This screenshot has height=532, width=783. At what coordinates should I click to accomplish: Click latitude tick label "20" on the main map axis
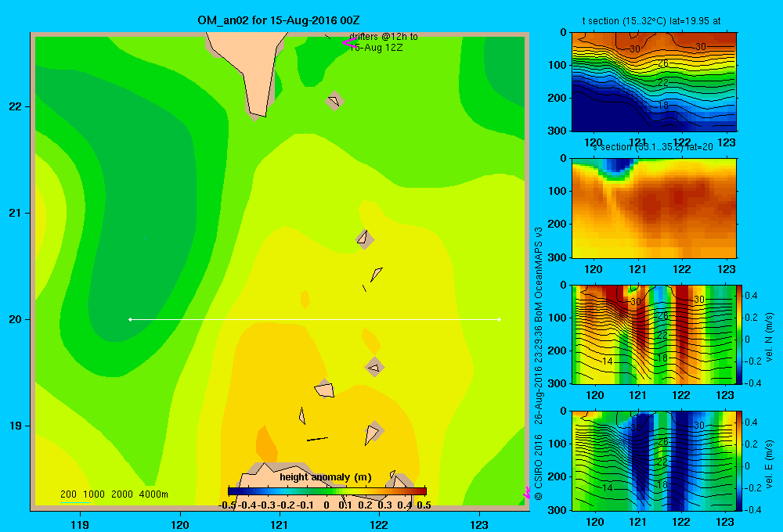tap(16, 319)
